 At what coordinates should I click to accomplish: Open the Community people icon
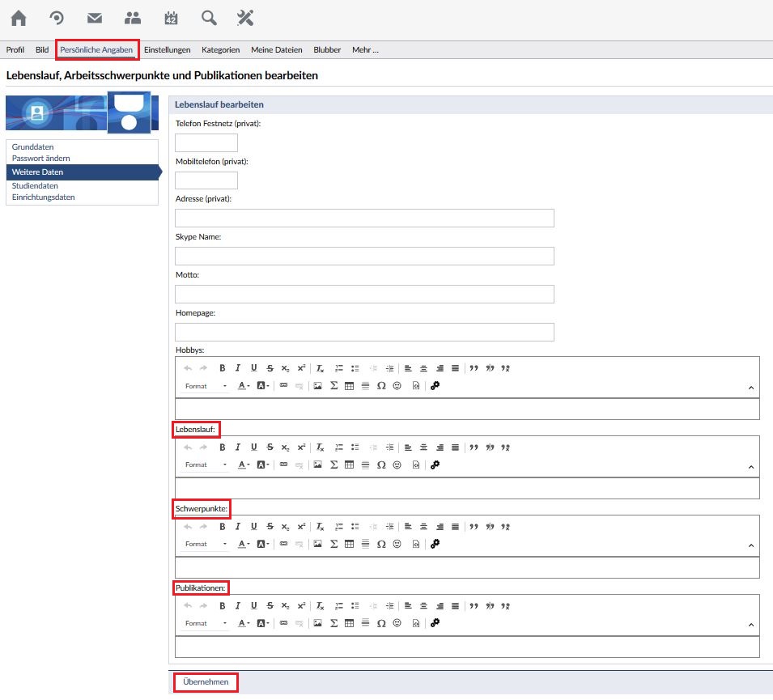(133, 19)
